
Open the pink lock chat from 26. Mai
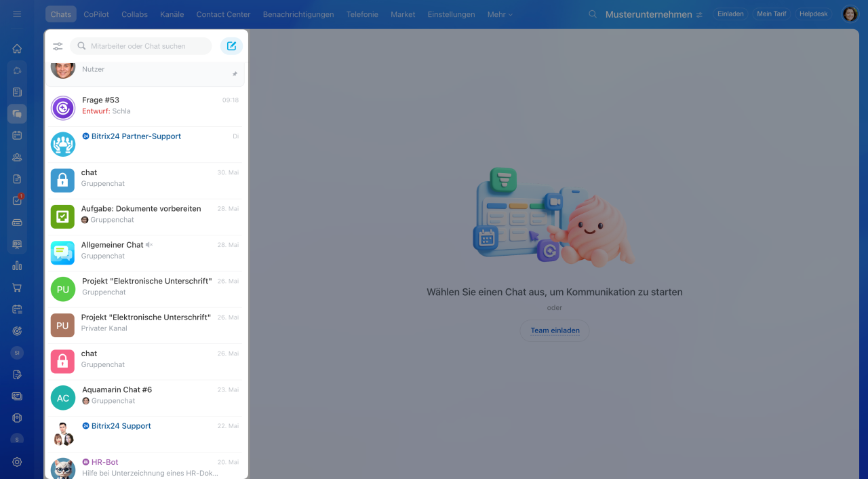(x=146, y=362)
